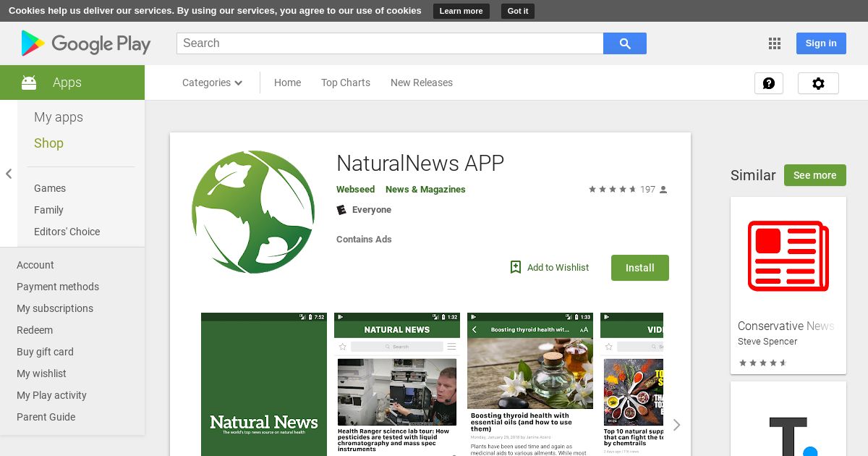
Task: Show next screenshots with right chevron
Action: click(676, 425)
